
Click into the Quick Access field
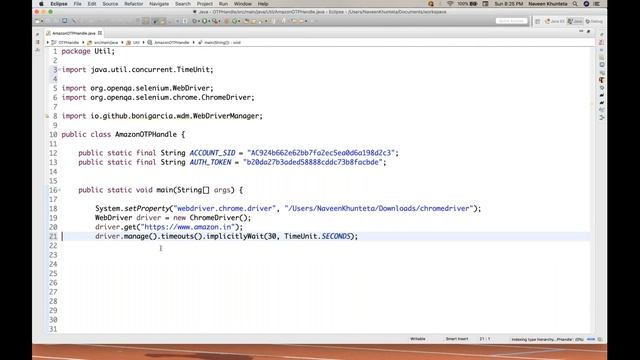coord(511,21)
